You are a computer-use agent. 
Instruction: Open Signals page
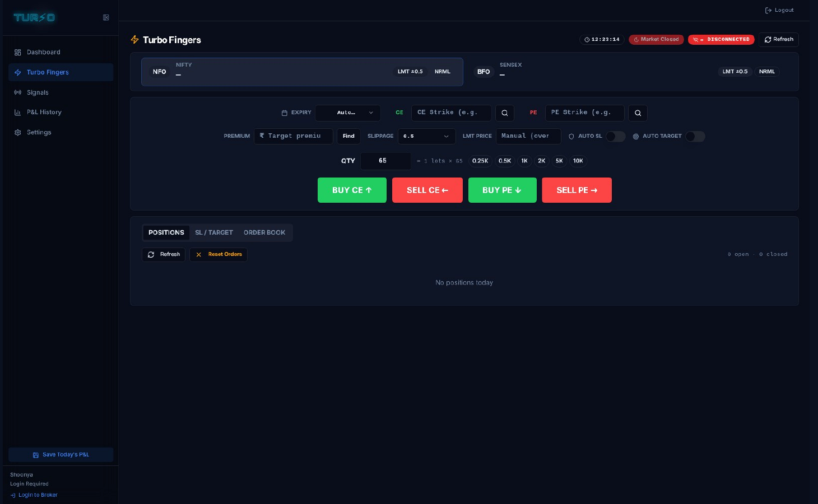pyautogui.click(x=61, y=92)
